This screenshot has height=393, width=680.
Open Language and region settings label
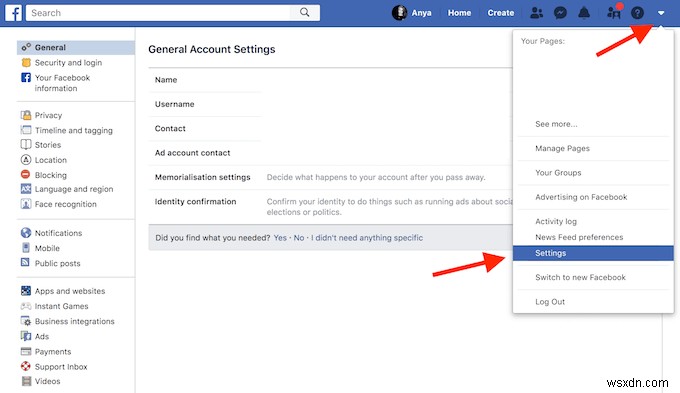tap(74, 189)
